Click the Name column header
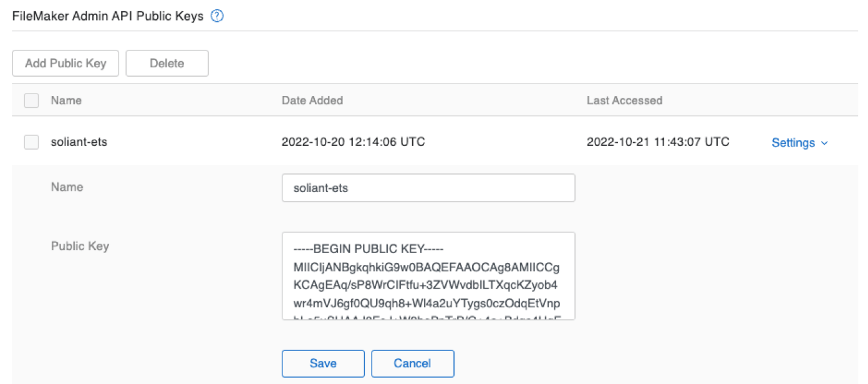 point(66,100)
